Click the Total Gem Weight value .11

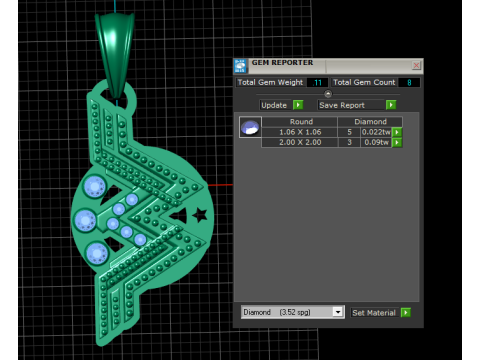tap(317, 83)
